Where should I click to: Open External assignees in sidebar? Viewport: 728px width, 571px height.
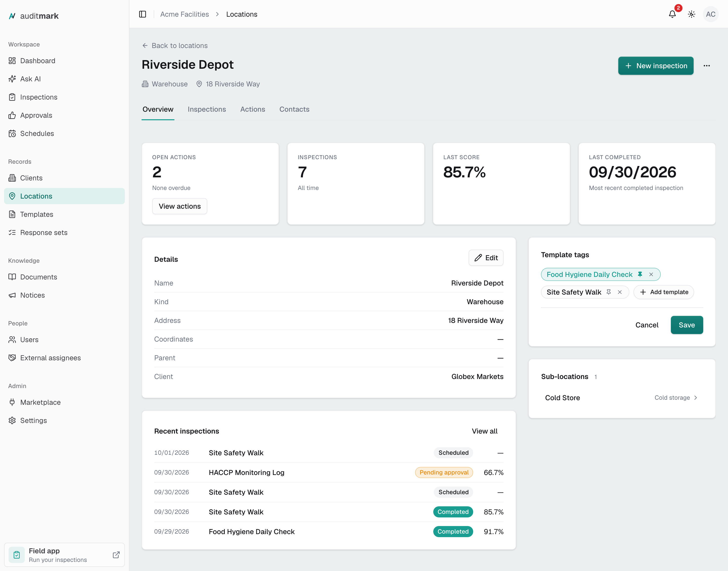[x=64, y=358]
